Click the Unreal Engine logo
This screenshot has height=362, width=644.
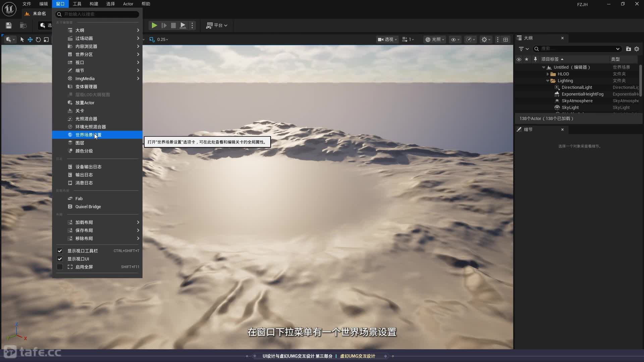[9, 9]
